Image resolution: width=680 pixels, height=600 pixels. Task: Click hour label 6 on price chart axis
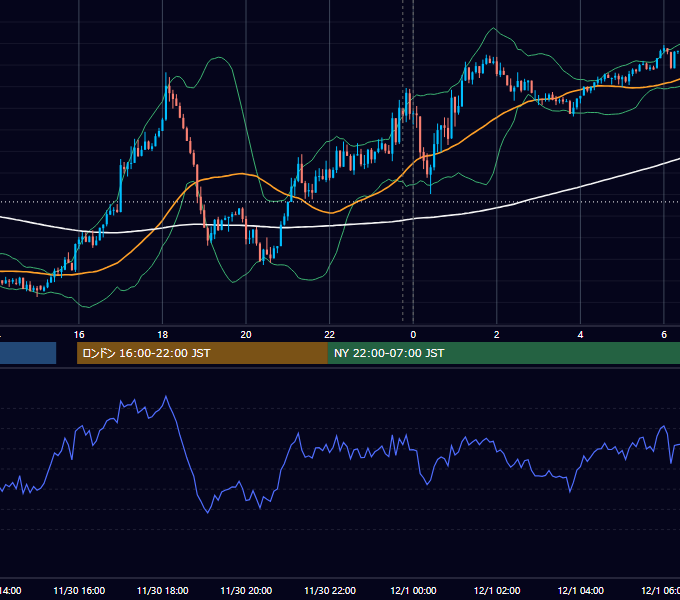[x=664, y=335]
